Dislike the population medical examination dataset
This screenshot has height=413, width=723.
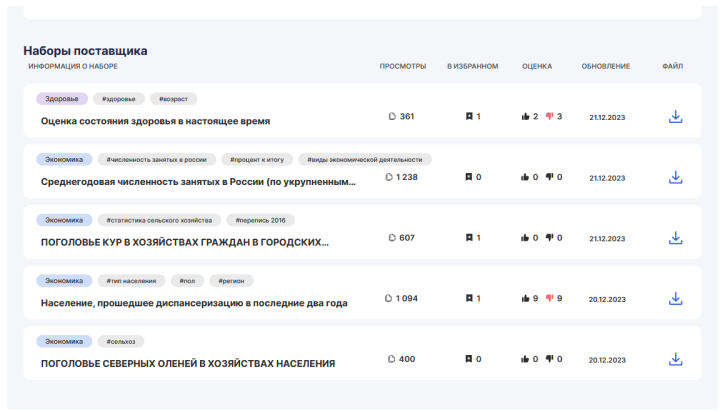click(549, 299)
